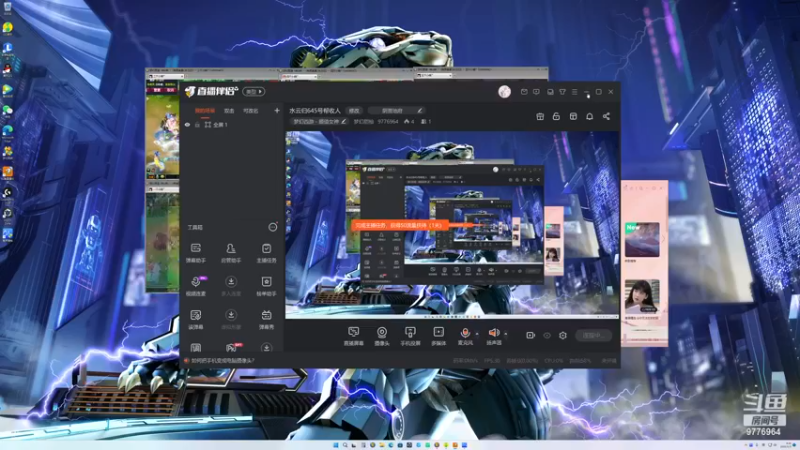
Task: Switch to the third scene tab
Action: [250, 111]
